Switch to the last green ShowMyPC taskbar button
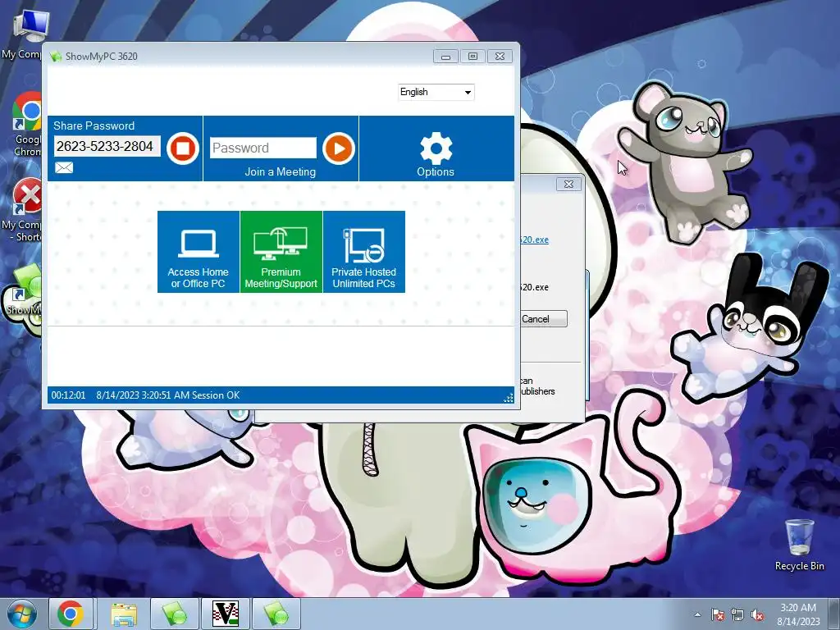 [276, 614]
